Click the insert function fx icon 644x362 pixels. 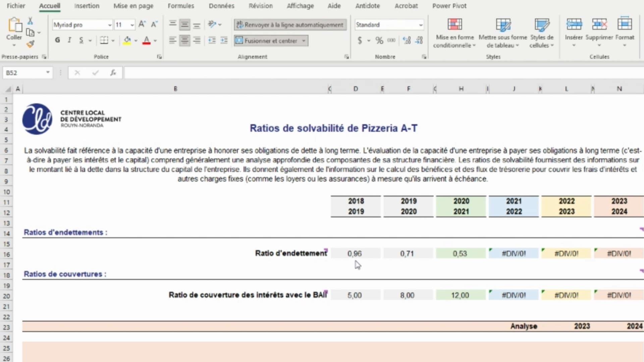tap(113, 73)
